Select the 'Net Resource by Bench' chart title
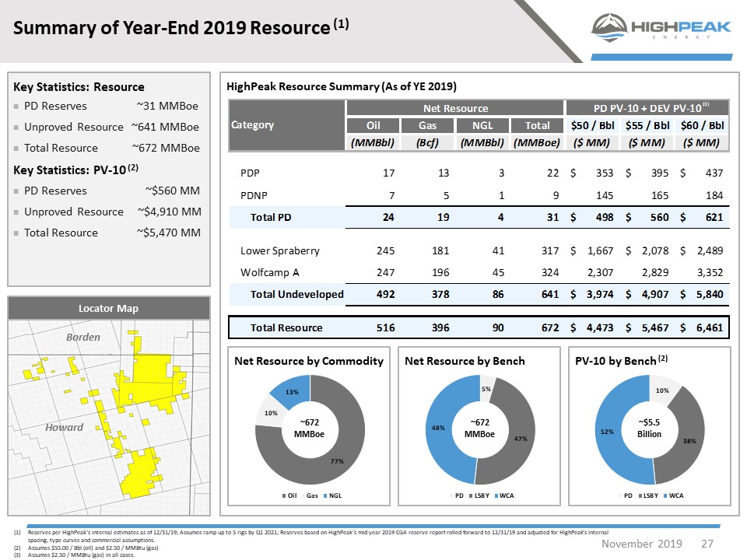The height and width of the screenshot is (560, 747). point(465,361)
